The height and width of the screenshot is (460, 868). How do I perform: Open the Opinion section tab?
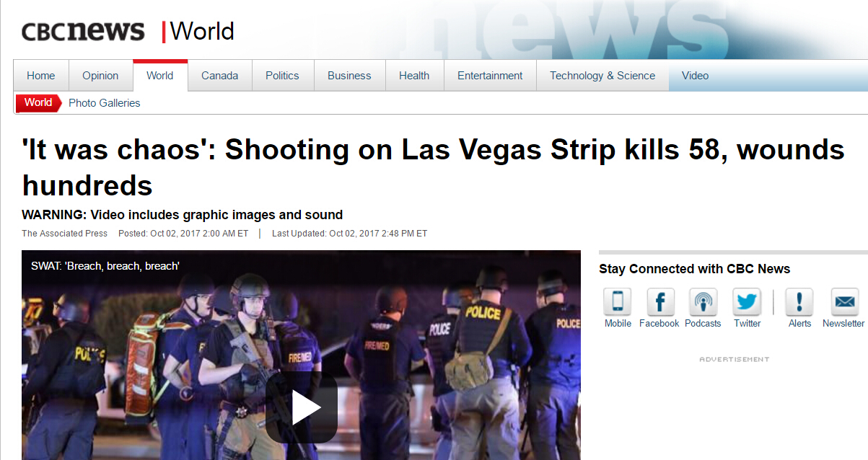tap(100, 76)
